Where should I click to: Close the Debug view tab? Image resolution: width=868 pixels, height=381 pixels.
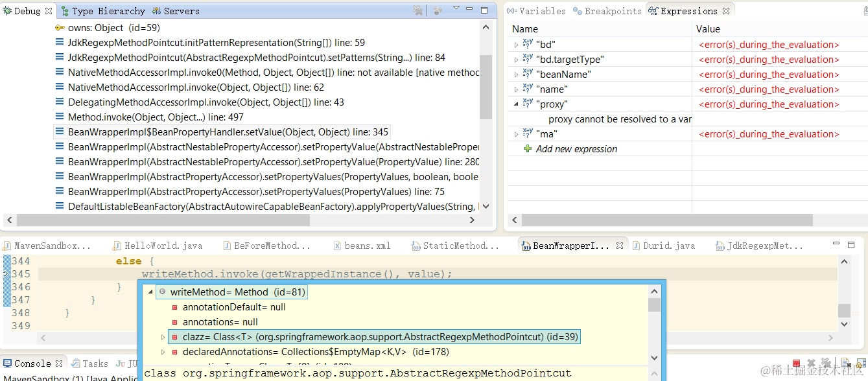tap(49, 11)
